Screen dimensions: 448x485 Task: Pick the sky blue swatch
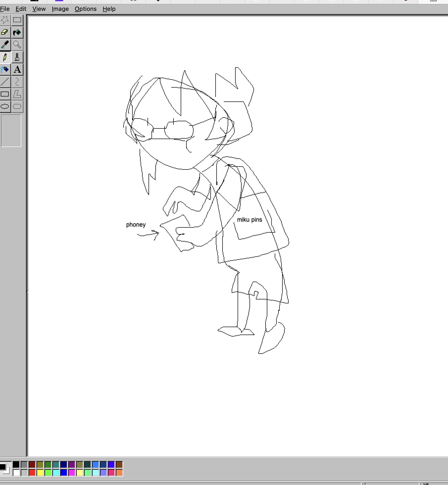(x=96, y=464)
